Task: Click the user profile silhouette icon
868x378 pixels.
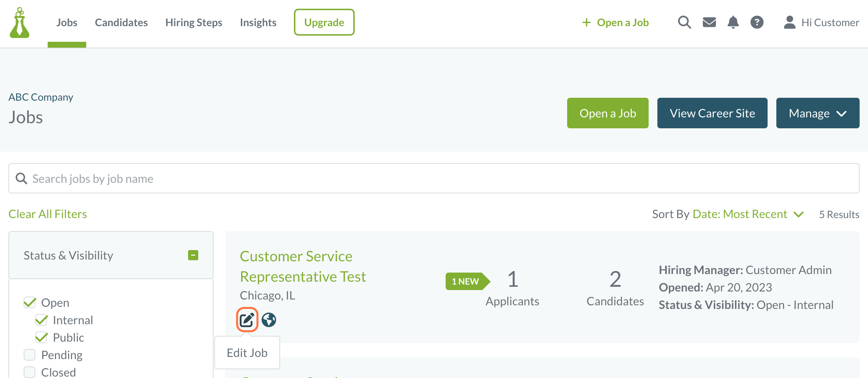Action: [x=789, y=22]
